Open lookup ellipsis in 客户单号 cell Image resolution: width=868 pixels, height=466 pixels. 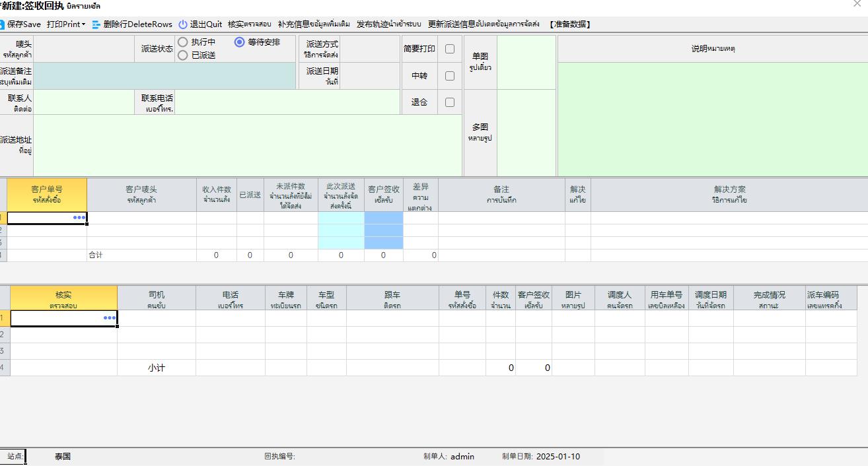pyautogui.click(x=79, y=217)
